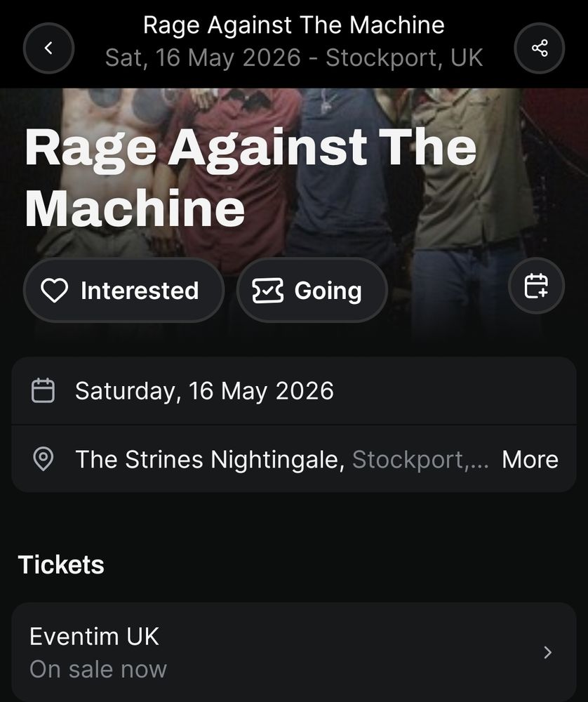Screen dimensions: 588x702
Task: Click the large Rage Against The Machine title
Action: point(250,178)
